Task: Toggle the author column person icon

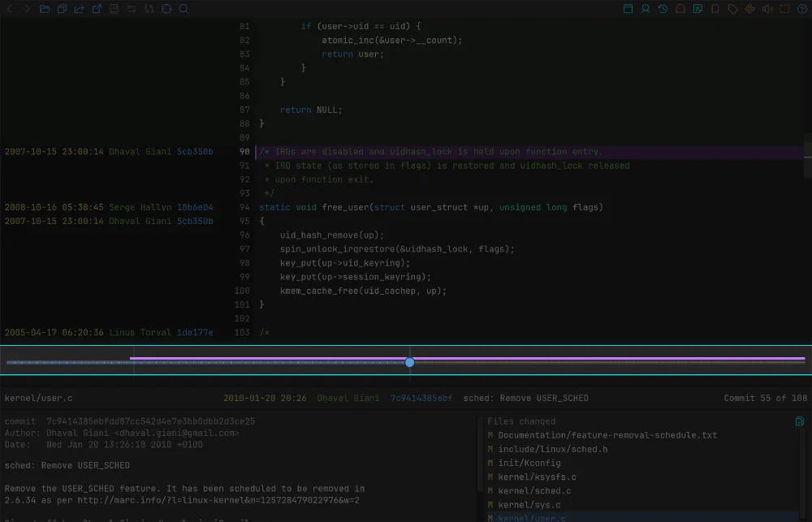Action: (x=646, y=9)
